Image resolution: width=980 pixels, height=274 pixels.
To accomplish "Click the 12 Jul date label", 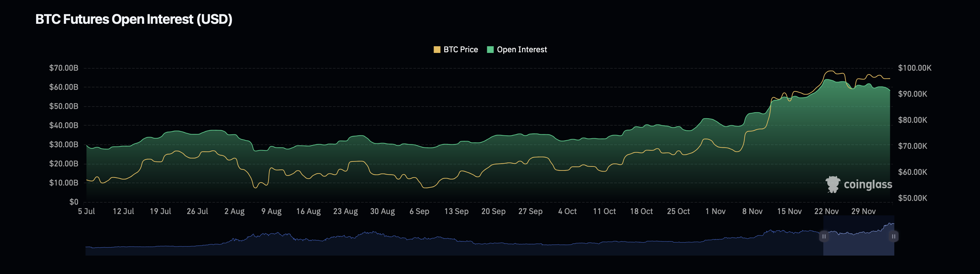I will [x=123, y=212].
